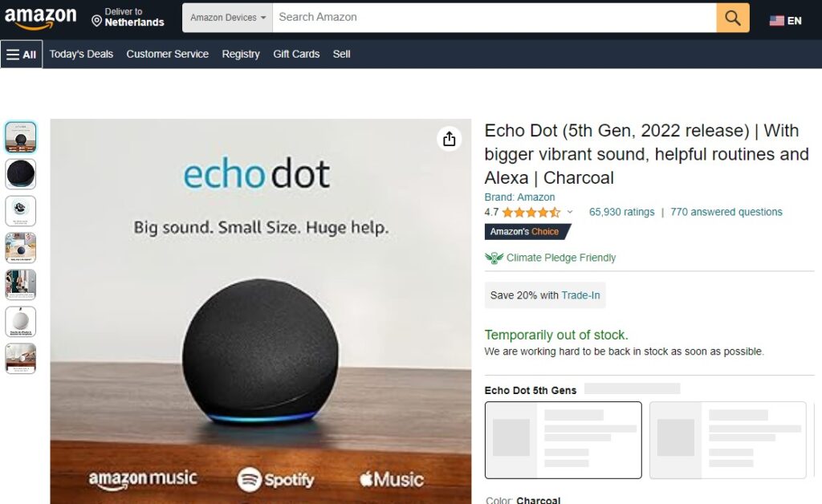This screenshot has height=504, width=822.
Task: Open the Gift Cards menu item
Action: (296, 54)
